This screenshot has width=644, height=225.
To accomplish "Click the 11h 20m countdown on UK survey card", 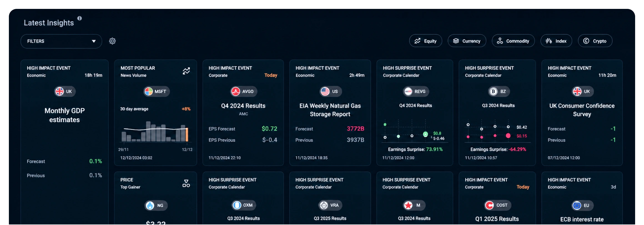I will tap(607, 75).
